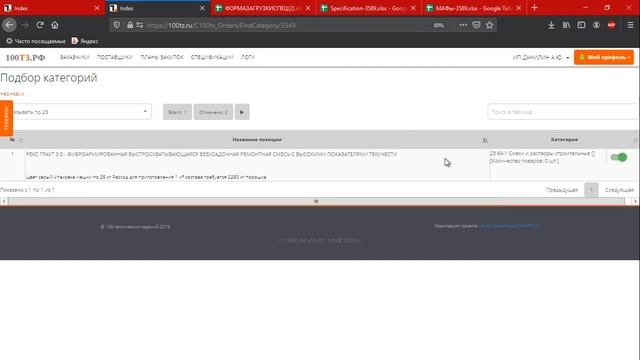Viewport: 640px width, 360px height.
Task: Go to the Следующая page
Action: coord(619,190)
